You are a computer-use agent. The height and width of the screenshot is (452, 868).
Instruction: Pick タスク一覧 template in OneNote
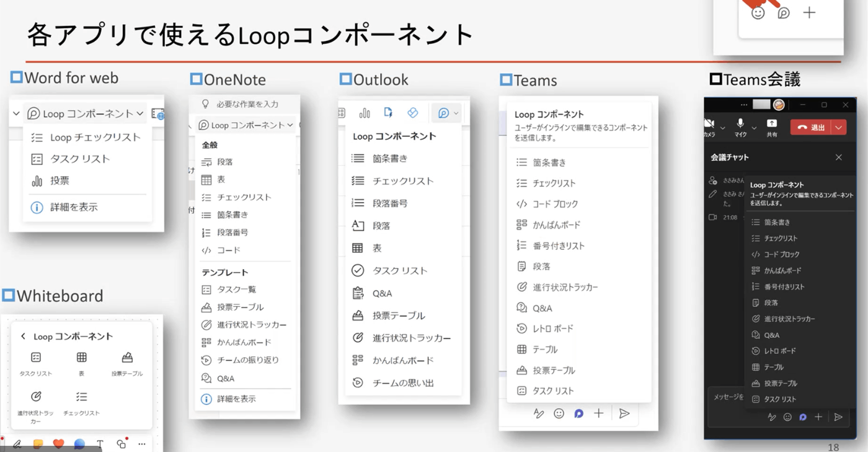tap(246, 290)
